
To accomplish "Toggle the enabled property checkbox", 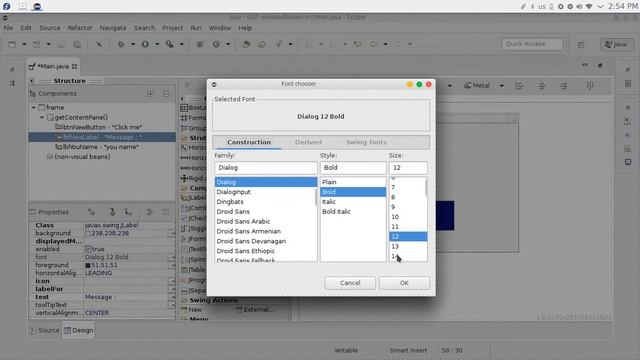I will click(88, 249).
